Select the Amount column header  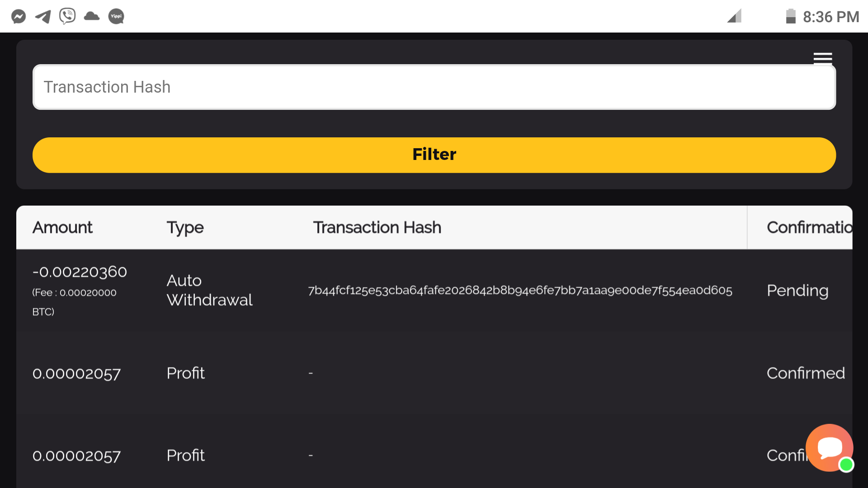pyautogui.click(x=62, y=227)
